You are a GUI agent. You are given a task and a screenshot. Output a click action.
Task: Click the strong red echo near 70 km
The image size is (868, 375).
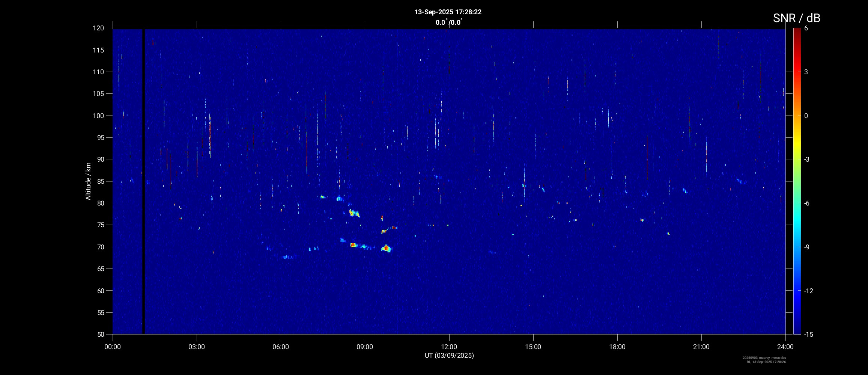click(x=386, y=248)
